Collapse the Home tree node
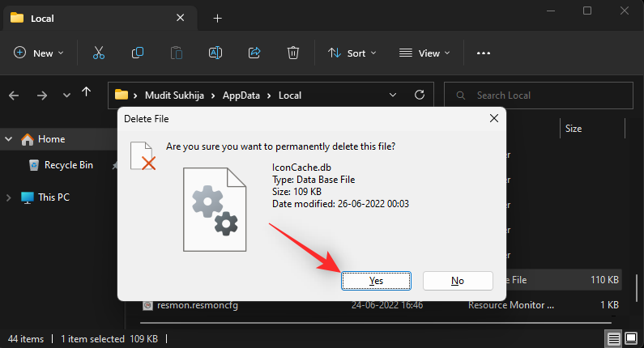This screenshot has width=644, height=348. point(9,139)
